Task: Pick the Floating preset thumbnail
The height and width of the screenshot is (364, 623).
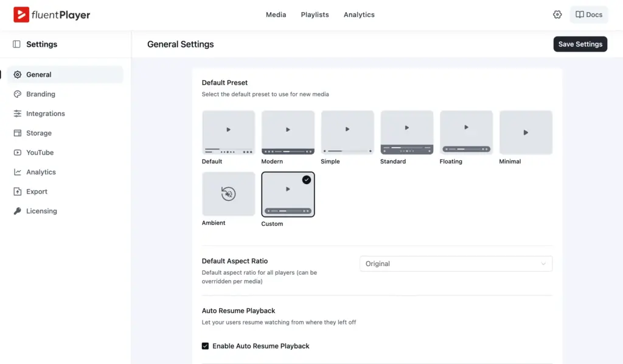Action: click(x=466, y=132)
